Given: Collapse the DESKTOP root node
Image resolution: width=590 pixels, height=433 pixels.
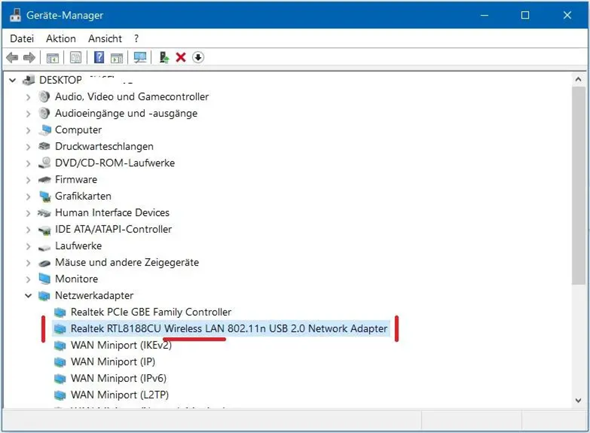Looking at the screenshot, I should pos(12,80).
